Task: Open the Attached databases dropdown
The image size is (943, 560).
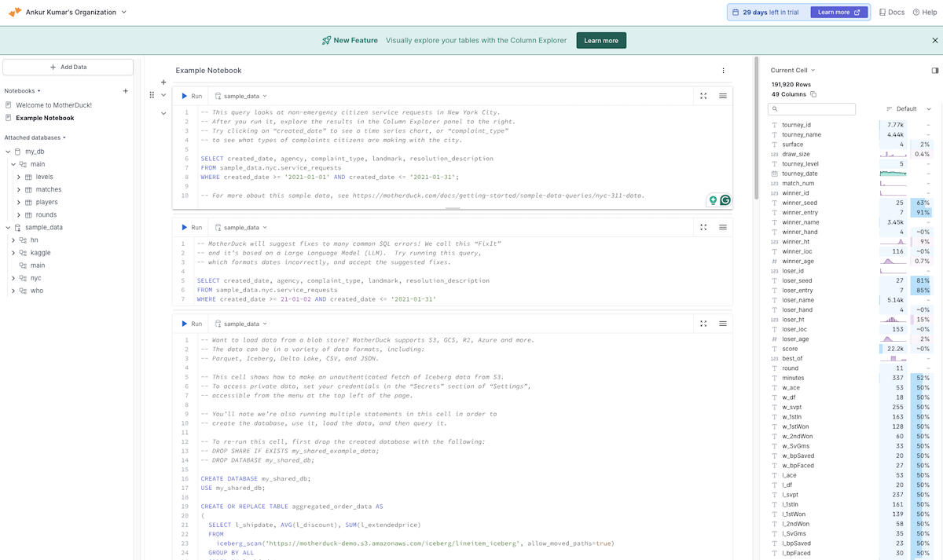Action: point(35,137)
